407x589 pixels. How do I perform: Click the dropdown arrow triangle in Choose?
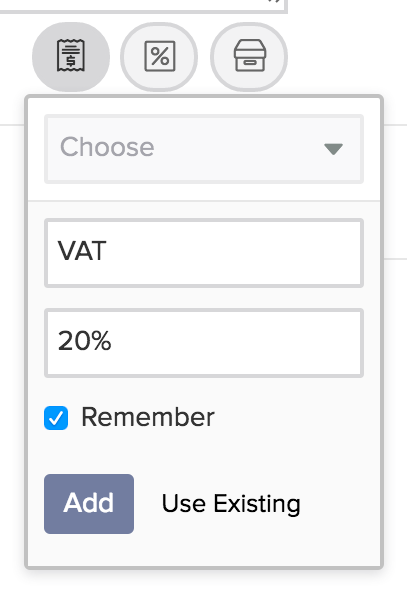pos(333,149)
